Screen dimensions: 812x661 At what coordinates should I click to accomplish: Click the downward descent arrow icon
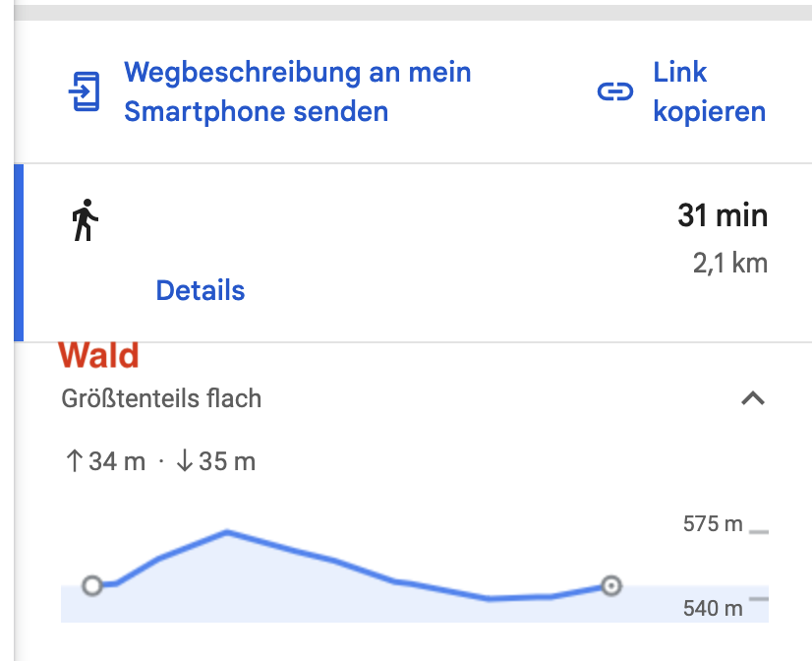(x=184, y=461)
